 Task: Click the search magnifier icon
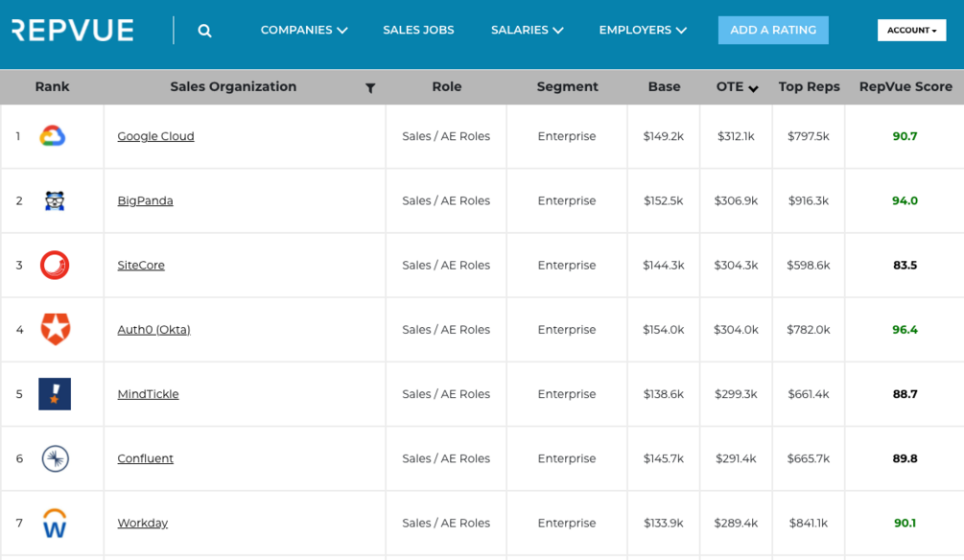coord(204,31)
